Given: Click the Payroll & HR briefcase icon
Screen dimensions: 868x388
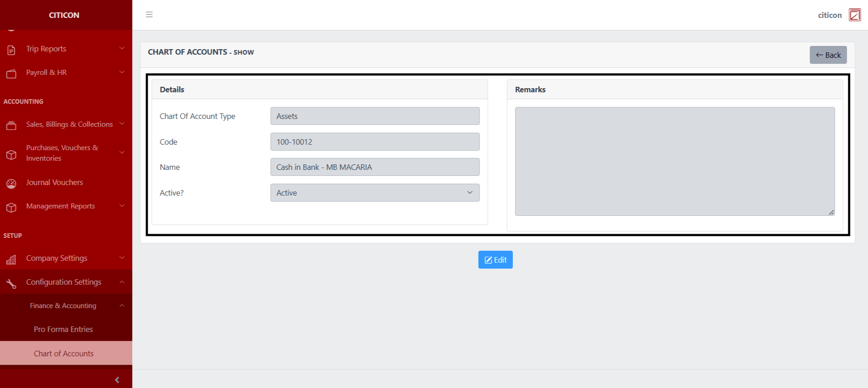Looking at the screenshot, I should pyautogui.click(x=11, y=73).
